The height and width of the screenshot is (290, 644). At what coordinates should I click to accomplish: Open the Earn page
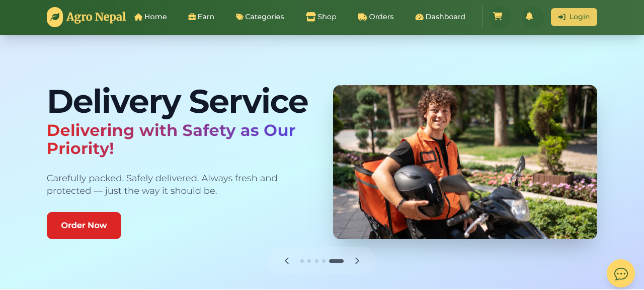(201, 17)
